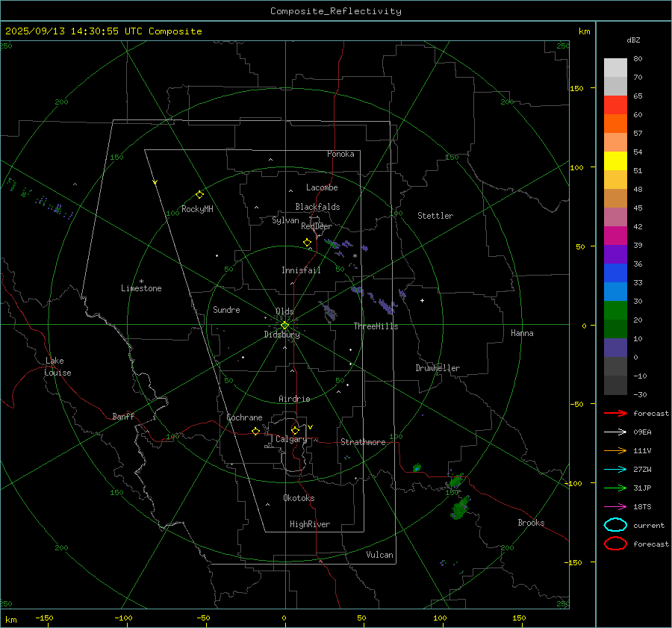Click the red forecast arrow in legend
This screenshot has height=628, width=672.
click(x=615, y=413)
